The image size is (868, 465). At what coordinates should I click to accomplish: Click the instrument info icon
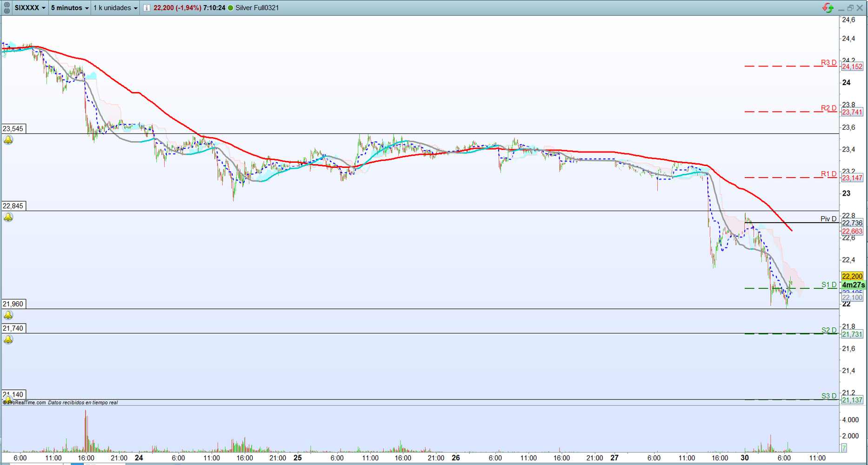147,7
